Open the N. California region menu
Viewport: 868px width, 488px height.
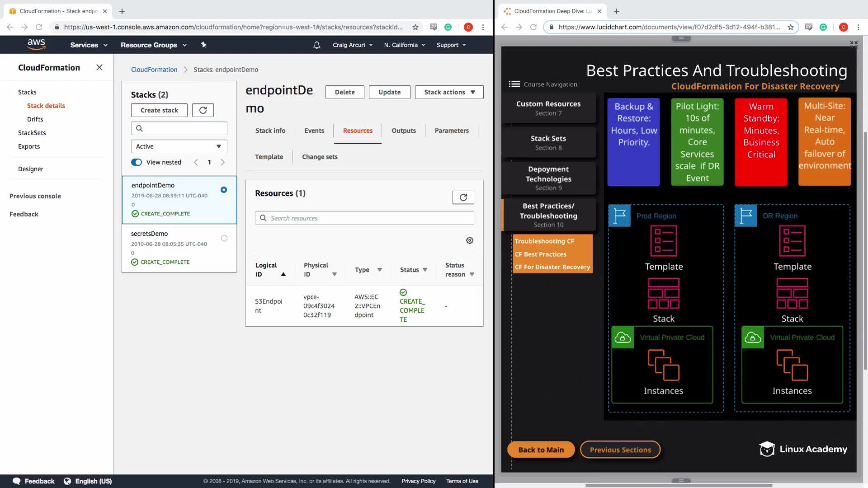point(404,45)
